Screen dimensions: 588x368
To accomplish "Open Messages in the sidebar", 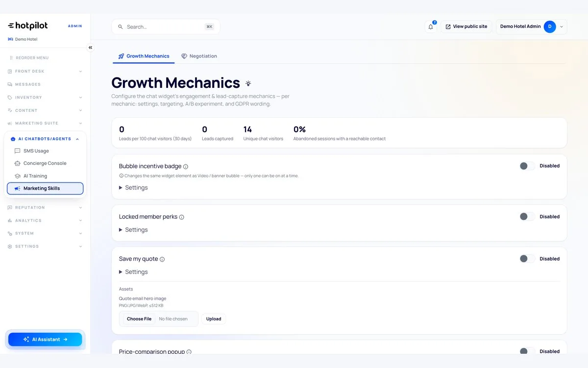I will pyautogui.click(x=45, y=84).
